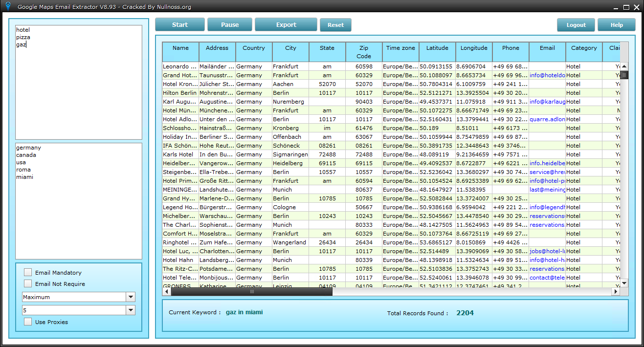Click 'canada' in the locations list
Image resolution: width=644 pixels, height=347 pixels.
point(26,155)
